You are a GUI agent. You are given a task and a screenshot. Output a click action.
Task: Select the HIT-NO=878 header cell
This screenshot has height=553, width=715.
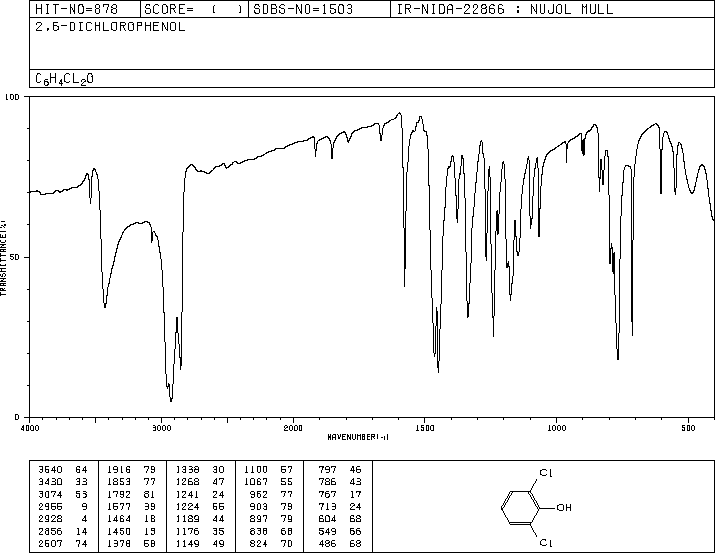(x=85, y=9)
